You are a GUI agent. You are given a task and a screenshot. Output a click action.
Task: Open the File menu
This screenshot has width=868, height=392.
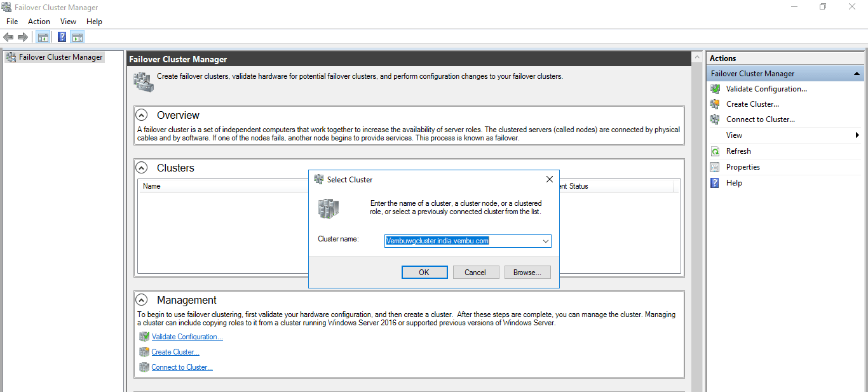pyautogui.click(x=12, y=22)
